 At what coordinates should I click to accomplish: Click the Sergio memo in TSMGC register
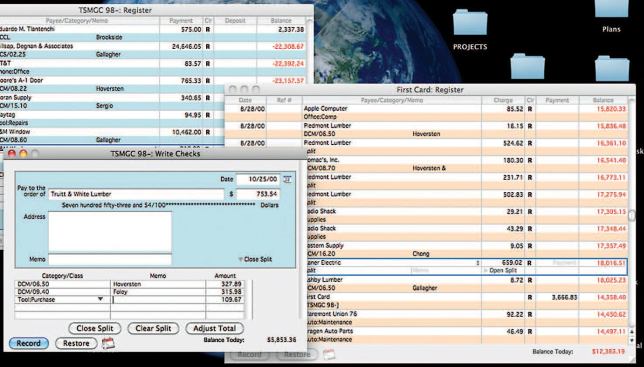[104, 106]
